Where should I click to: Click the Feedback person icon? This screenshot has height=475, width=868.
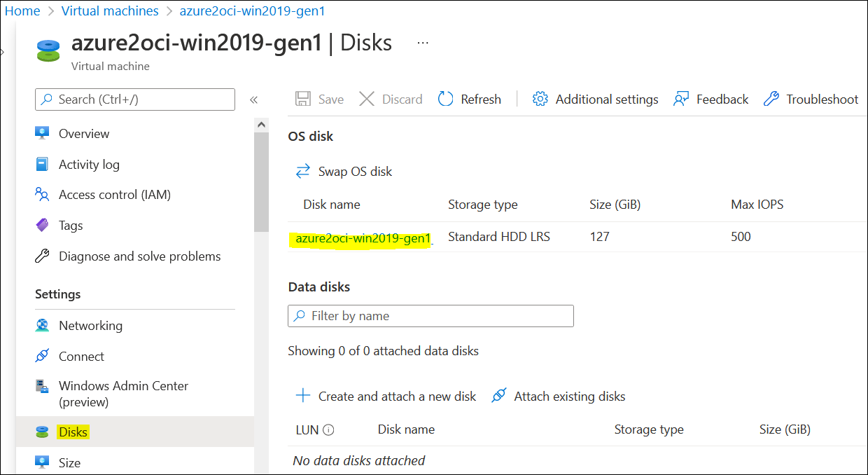(681, 99)
